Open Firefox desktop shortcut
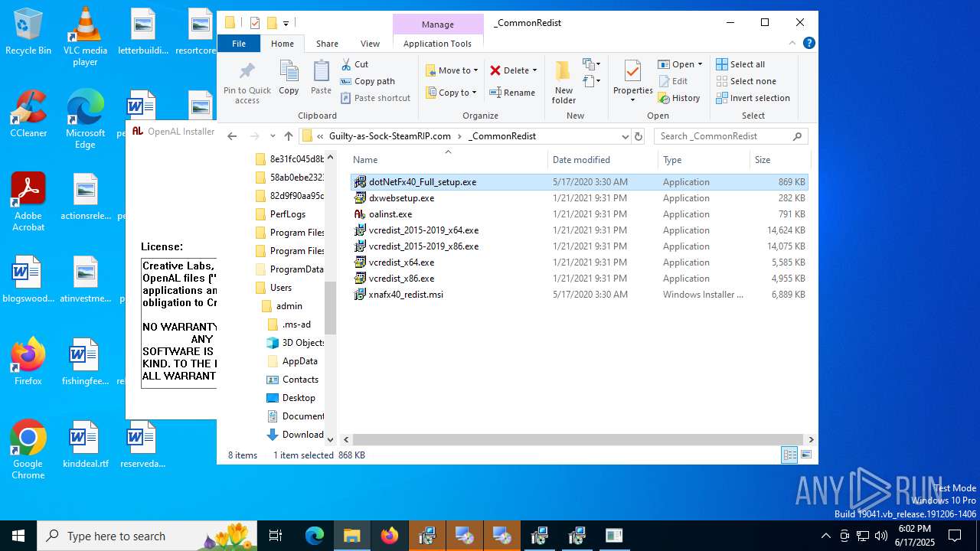Screen dimensions: 980x551 (x=28, y=361)
